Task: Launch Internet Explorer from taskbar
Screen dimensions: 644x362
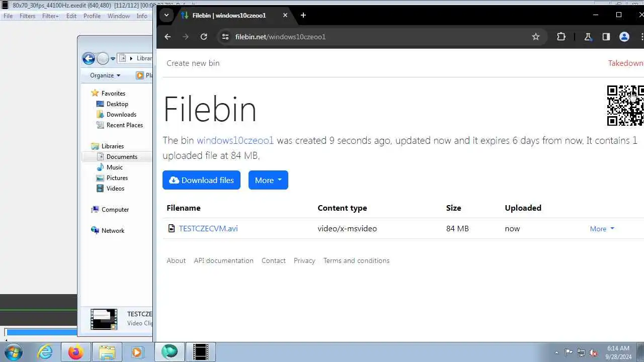Action: click(45, 352)
